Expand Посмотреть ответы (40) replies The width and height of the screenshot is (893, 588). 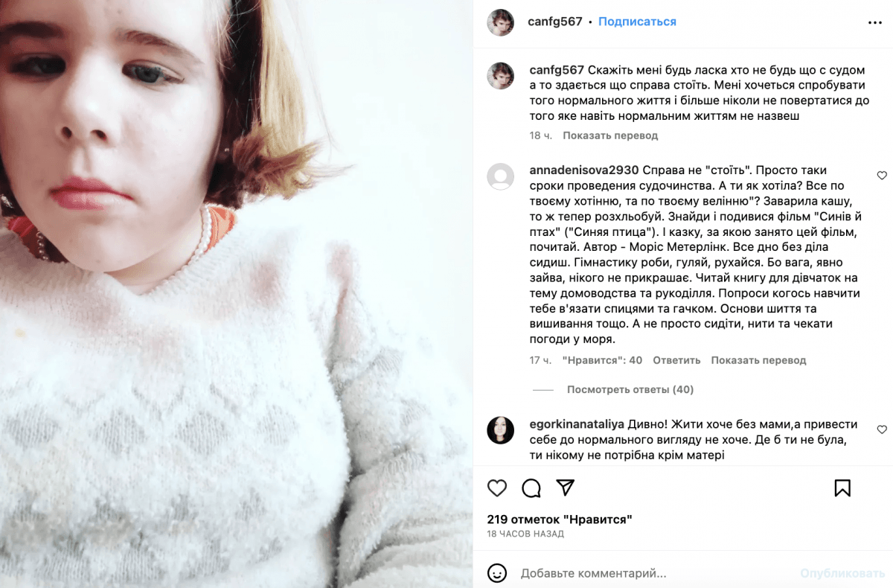[x=630, y=389]
